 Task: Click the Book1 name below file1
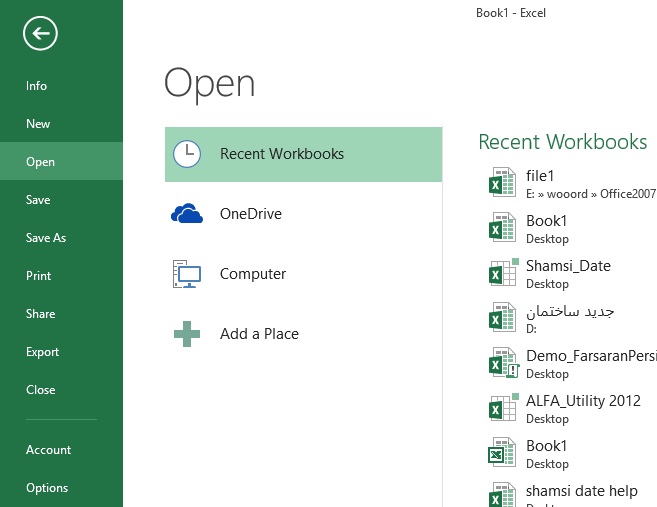[x=546, y=221]
